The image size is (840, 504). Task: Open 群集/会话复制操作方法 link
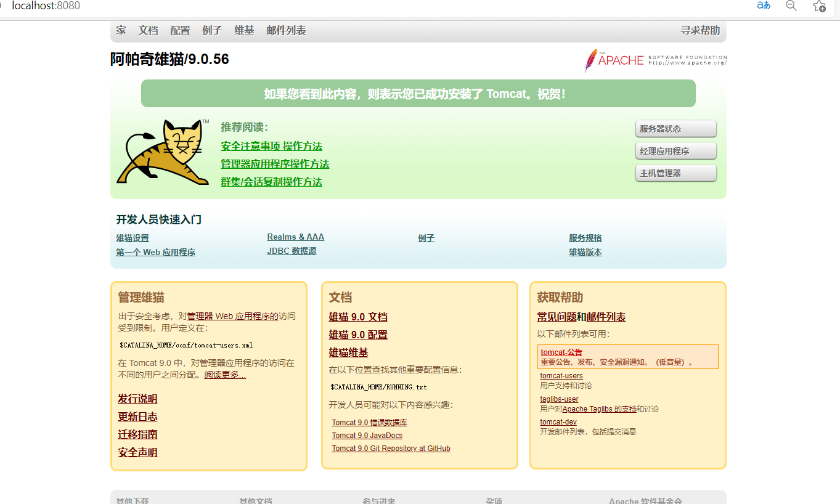[x=272, y=182]
